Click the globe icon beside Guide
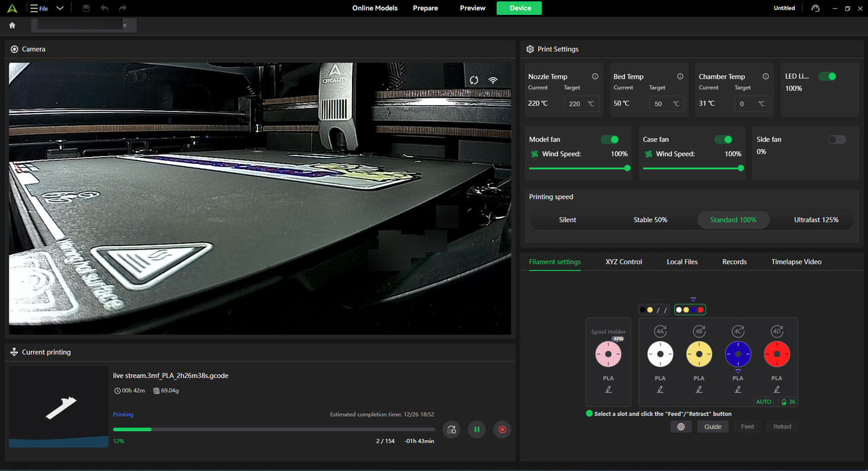This screenshot has width=868, height=471. (x=681, y=426)
